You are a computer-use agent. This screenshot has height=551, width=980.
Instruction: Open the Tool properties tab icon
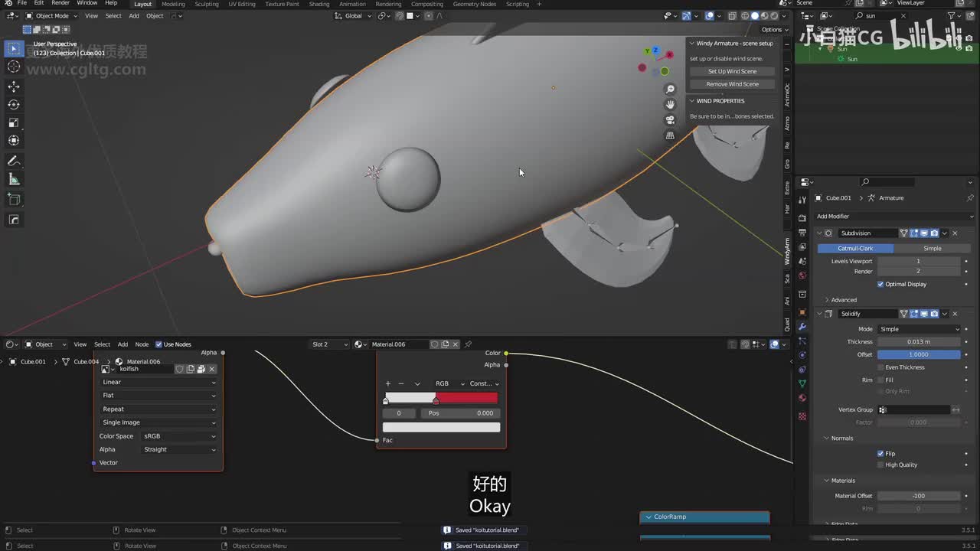point(802,199)
